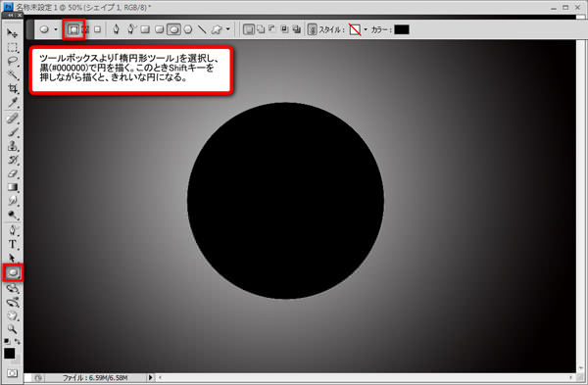Viewport: 588px width, 385px height.
Task: Select the Crop tool
Action: click(13, 89)
